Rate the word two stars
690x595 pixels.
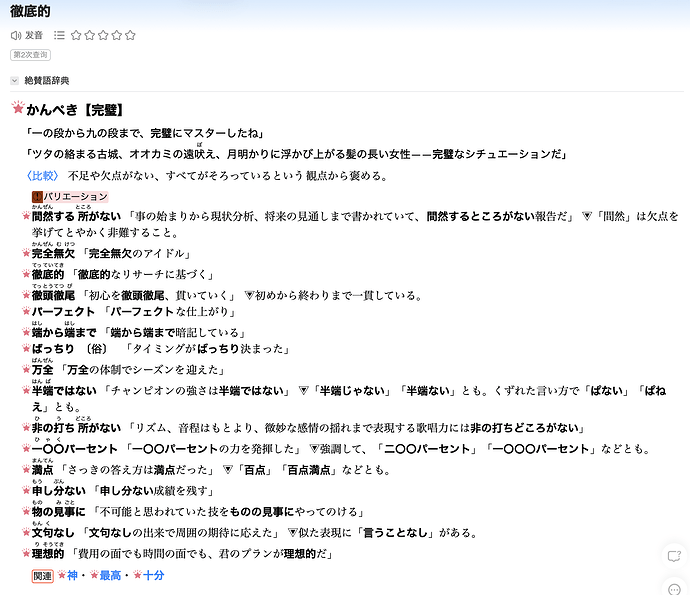[90, 35]
